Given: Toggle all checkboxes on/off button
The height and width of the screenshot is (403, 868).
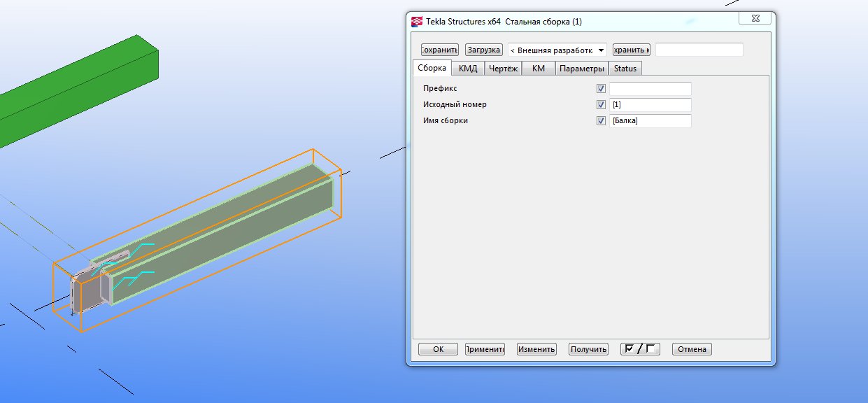Looking at the screenshot, I should tap(640, 349).
